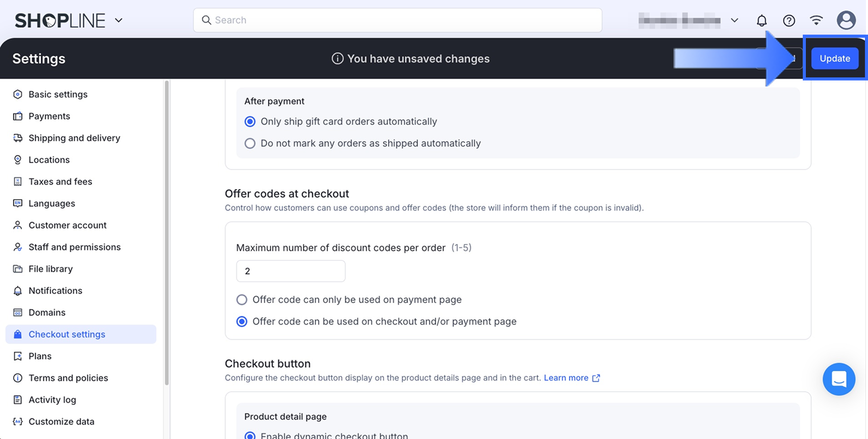Click the notifications bell icon in header

pos(762,20)
